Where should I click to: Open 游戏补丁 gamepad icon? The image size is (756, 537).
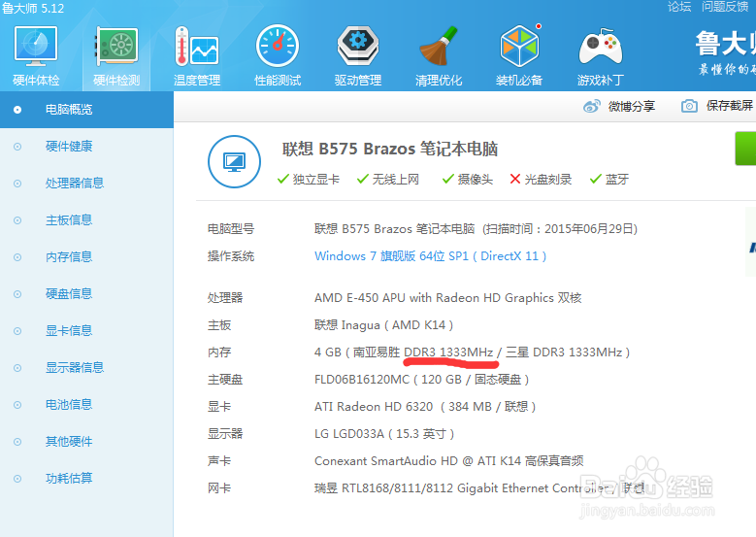pyautogui.click(x=601, y=47)
